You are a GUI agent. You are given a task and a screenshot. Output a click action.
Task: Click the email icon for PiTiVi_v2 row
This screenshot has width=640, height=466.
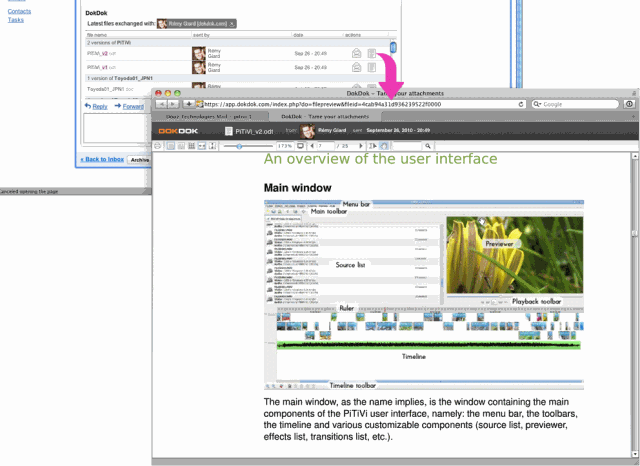coord(357,52)
